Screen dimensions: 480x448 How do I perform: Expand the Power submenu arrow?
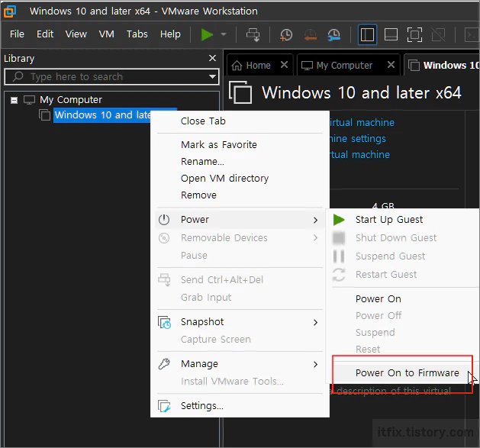(316, 220)
